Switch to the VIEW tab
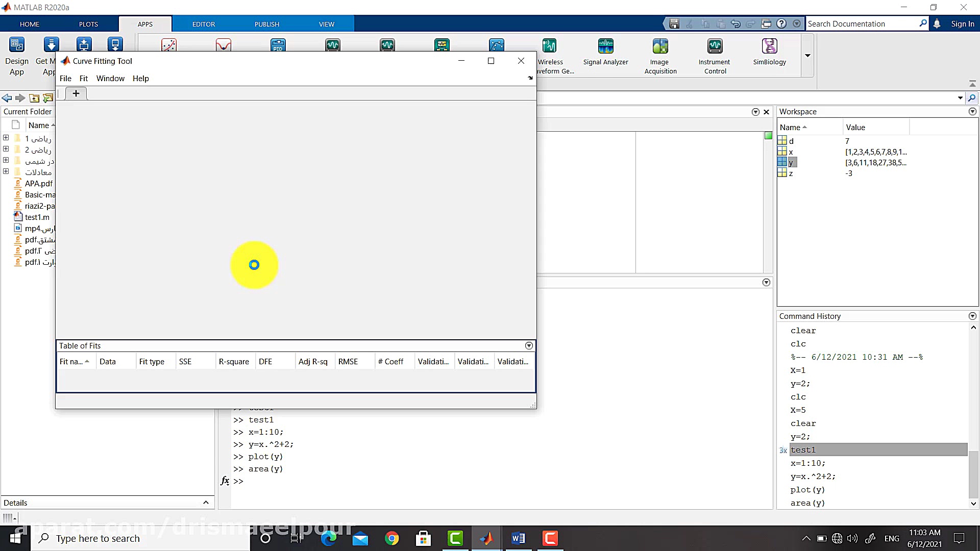 coord(327,24)
